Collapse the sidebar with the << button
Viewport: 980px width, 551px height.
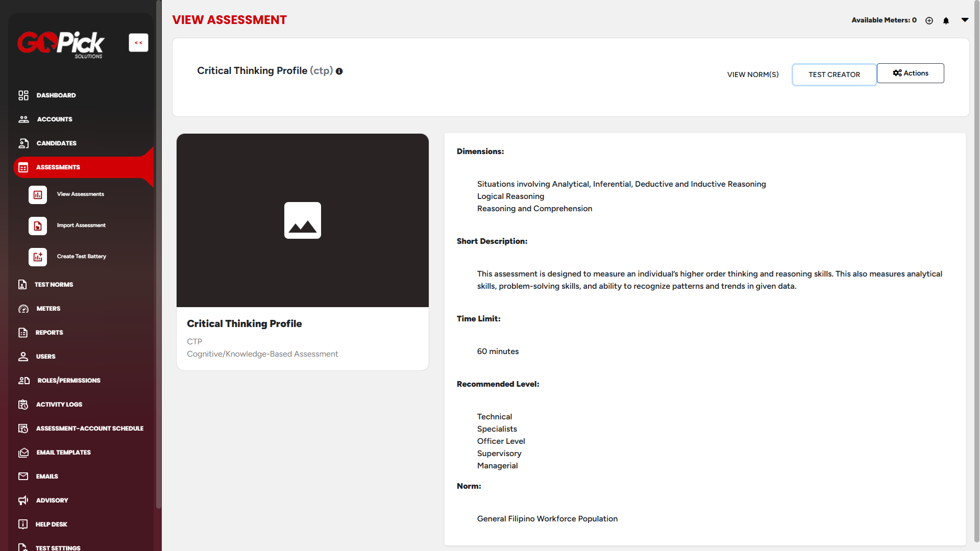(x=138, y=43)
